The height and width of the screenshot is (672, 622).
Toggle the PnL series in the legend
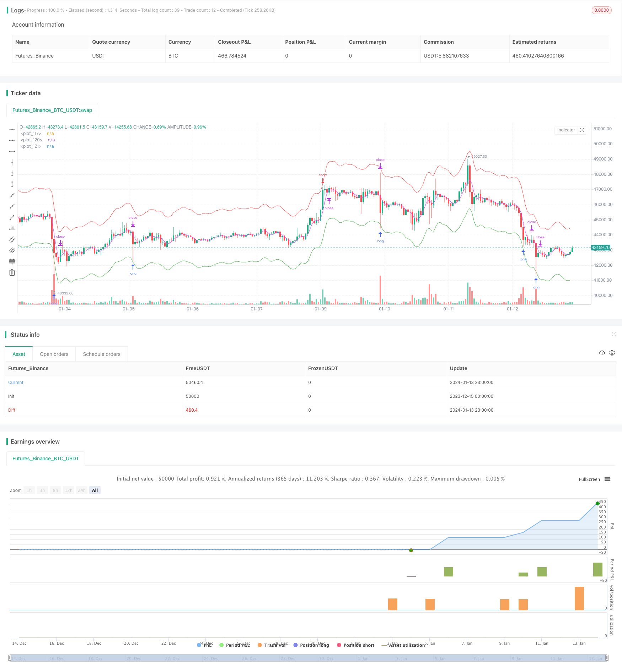(x=204, y=645)
